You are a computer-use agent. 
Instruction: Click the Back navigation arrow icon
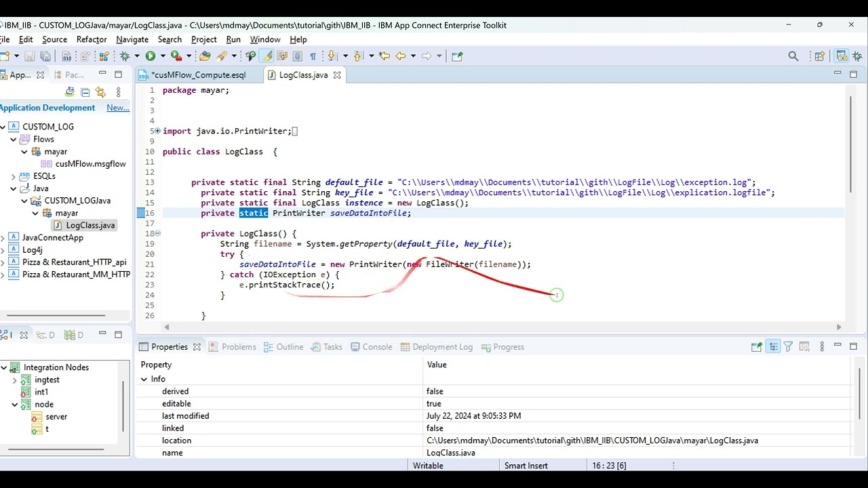[400, 56]
